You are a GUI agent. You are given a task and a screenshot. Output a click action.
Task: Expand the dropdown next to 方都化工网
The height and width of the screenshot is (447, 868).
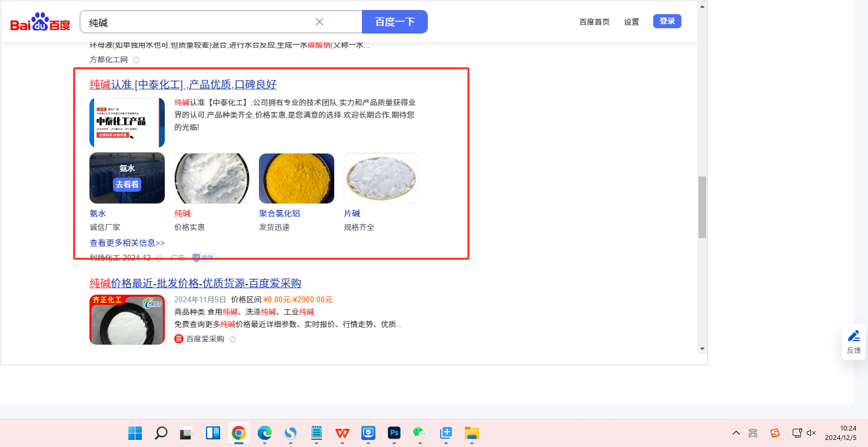point(136,60)
